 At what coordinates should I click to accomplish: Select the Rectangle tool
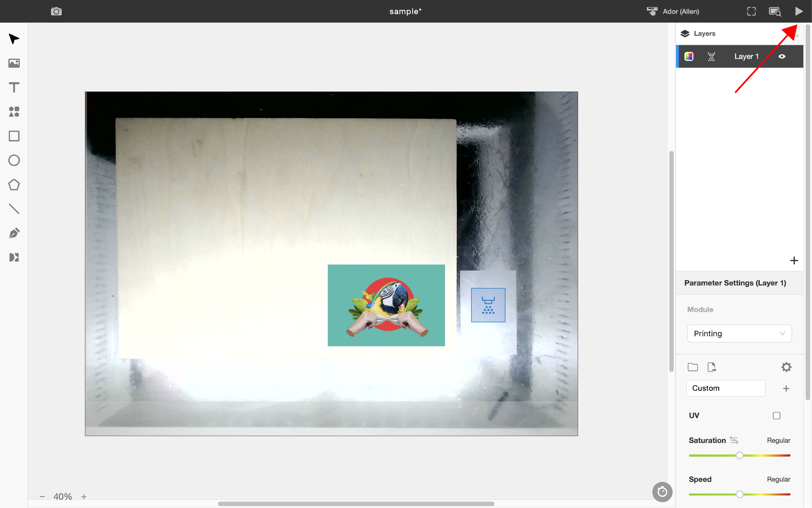(14, 136)
